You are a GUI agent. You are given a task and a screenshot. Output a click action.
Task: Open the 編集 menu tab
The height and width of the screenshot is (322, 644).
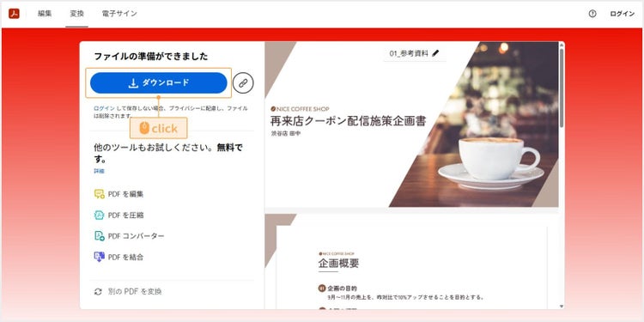45,14
